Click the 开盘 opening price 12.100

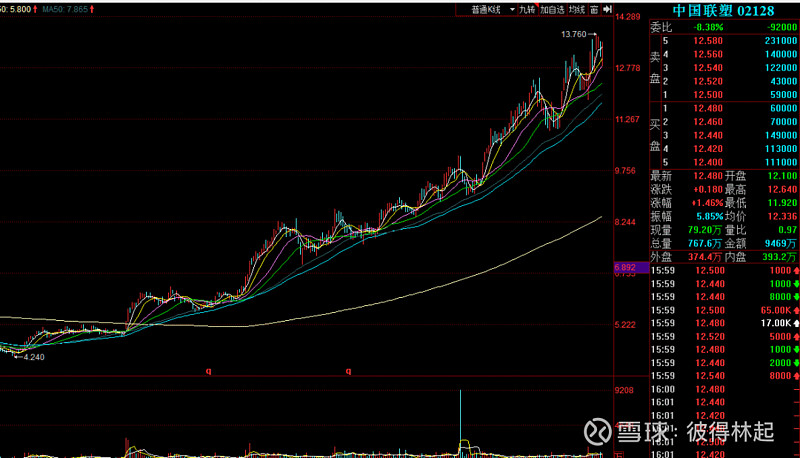click(x=782, y=176)
